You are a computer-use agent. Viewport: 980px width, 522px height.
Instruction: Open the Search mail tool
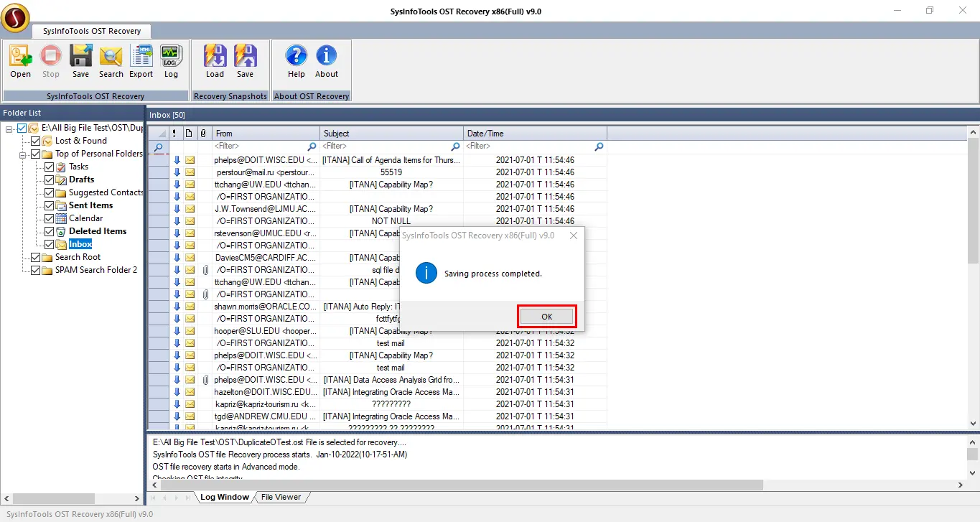click(111, 57)
